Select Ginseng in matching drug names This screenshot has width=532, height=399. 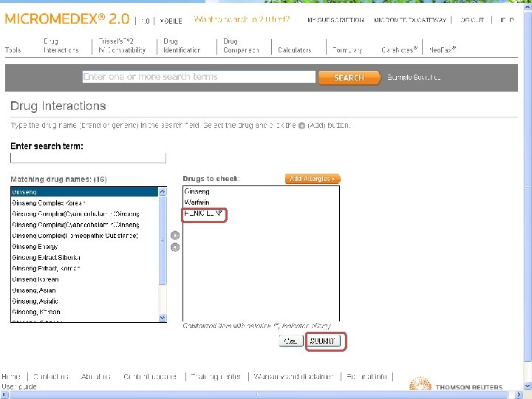tap(84, 192)
